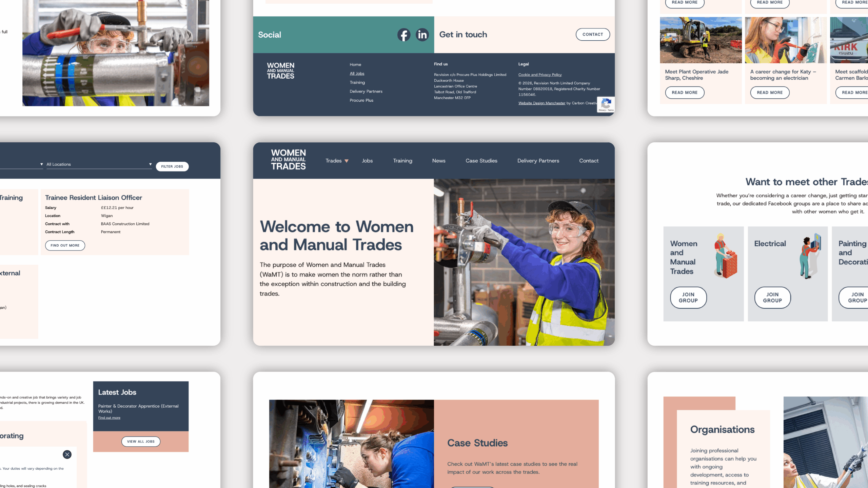Click the footer Women and Manual Trades logo
This screenshot has width=868, height=488.
[x=281, y=71]
